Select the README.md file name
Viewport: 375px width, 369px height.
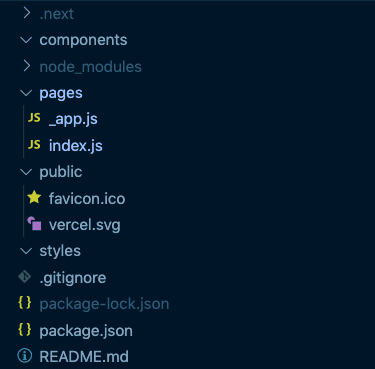click(84, 357)
